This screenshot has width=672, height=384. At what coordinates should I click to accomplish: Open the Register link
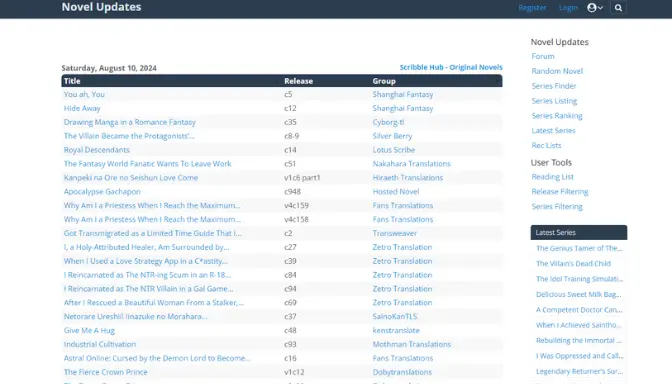[532, 8]
